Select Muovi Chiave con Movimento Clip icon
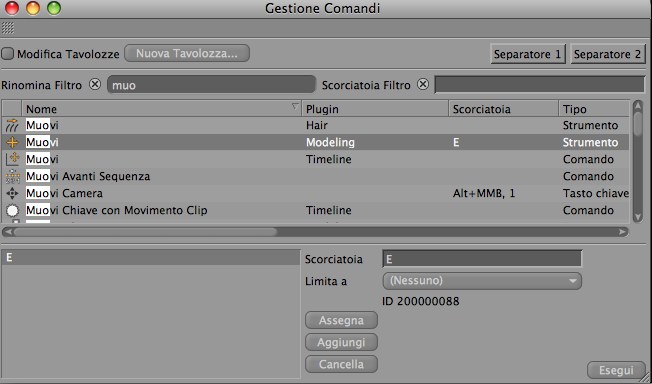This screenshot has width=652, height=384. pyautogui.click(x=12, y=211)
